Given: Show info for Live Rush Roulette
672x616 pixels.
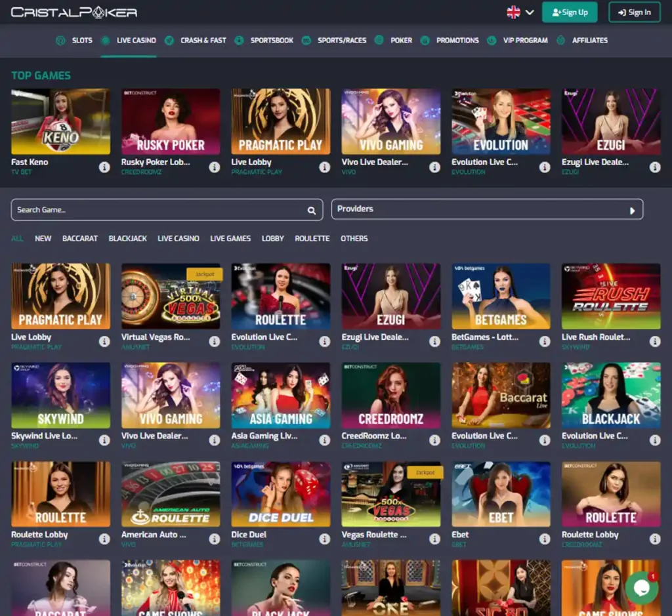Looking at the screenshot, I should pos(655,341).
